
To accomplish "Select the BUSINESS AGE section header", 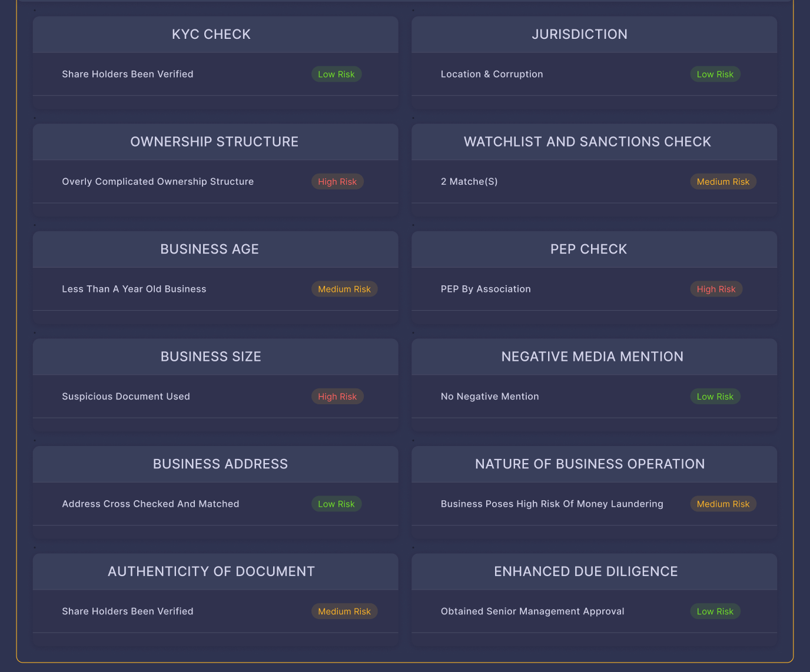I will coord(210,249).
